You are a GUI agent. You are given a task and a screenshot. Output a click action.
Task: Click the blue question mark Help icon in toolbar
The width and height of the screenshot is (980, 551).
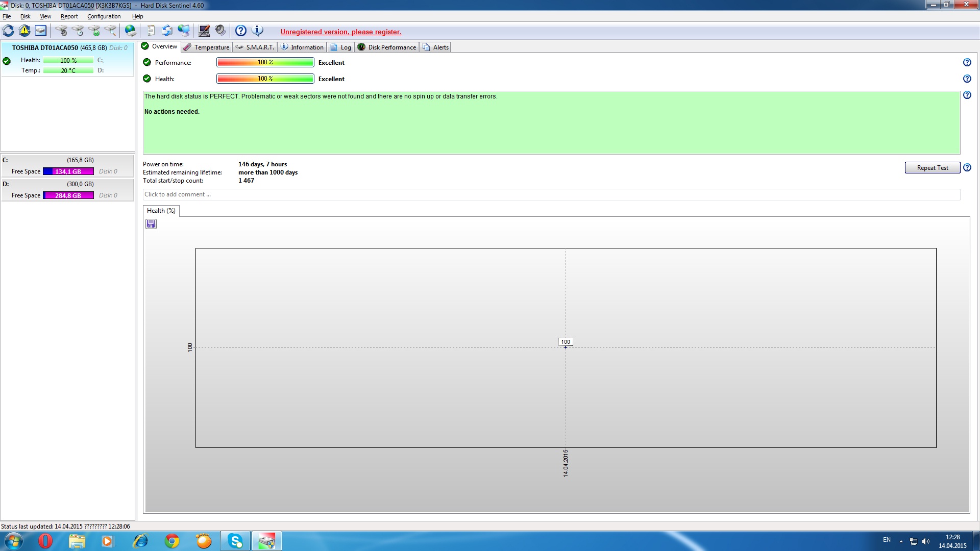point(241,31)
